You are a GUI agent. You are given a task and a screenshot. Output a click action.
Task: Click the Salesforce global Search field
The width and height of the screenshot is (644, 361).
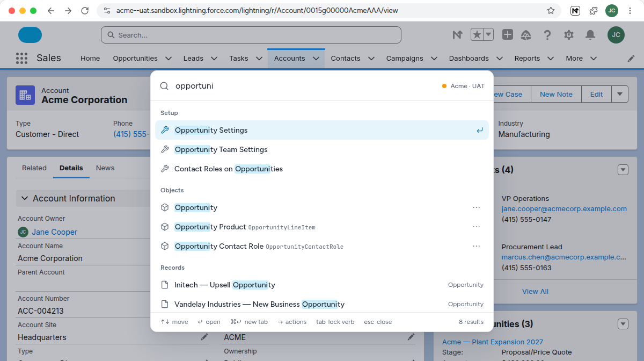tap(251, 35)
